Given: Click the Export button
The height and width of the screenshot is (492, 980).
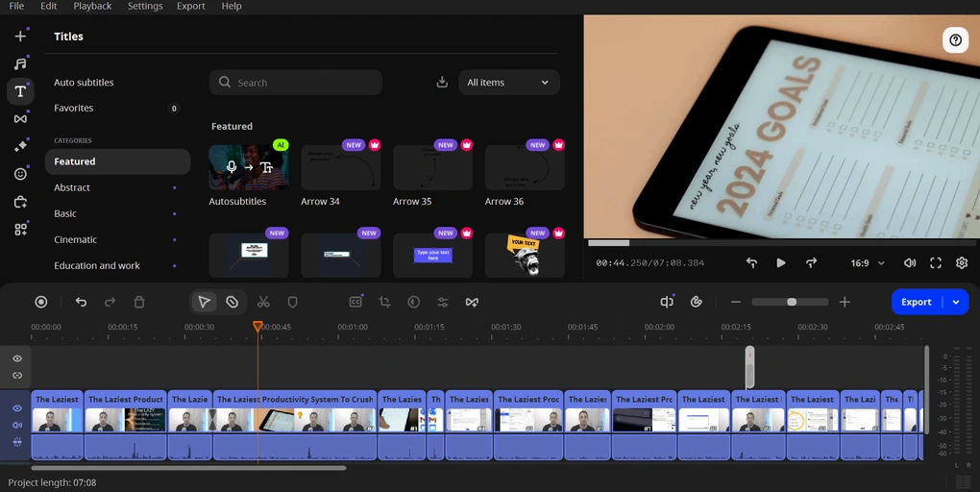Looking at the screenshot, I should pos(916,302).
